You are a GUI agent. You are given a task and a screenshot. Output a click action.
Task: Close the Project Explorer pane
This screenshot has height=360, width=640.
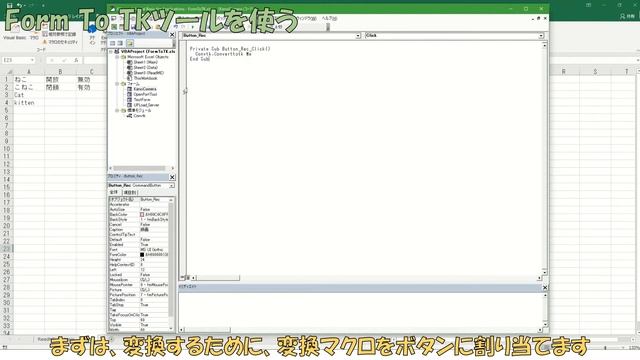point(172,35)
